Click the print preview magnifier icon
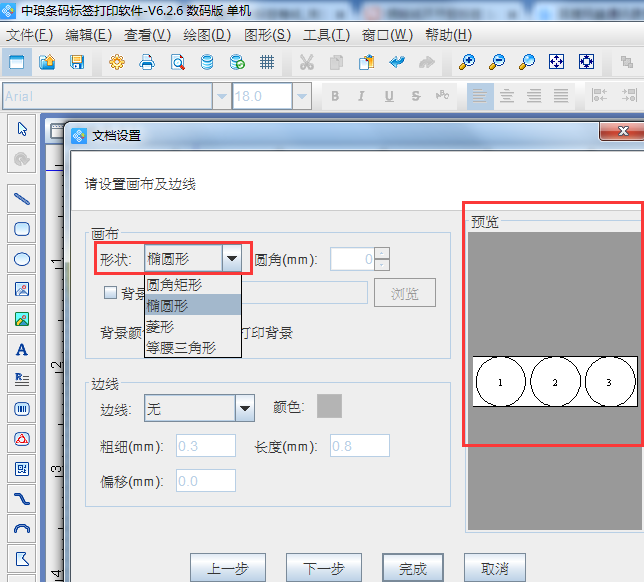The image size is (644, 582). coord(177,62)
